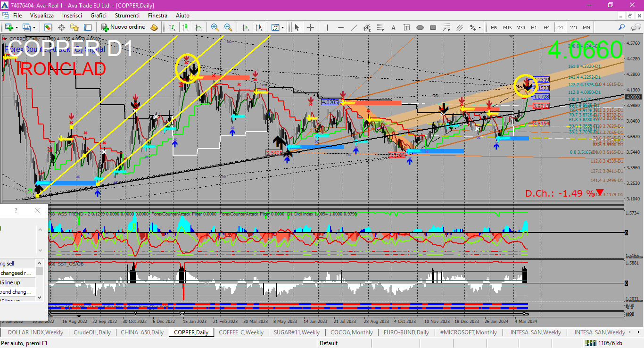Select the trendline drawing tool
Viewport: 644px width, 348px height.
point(354,27)
